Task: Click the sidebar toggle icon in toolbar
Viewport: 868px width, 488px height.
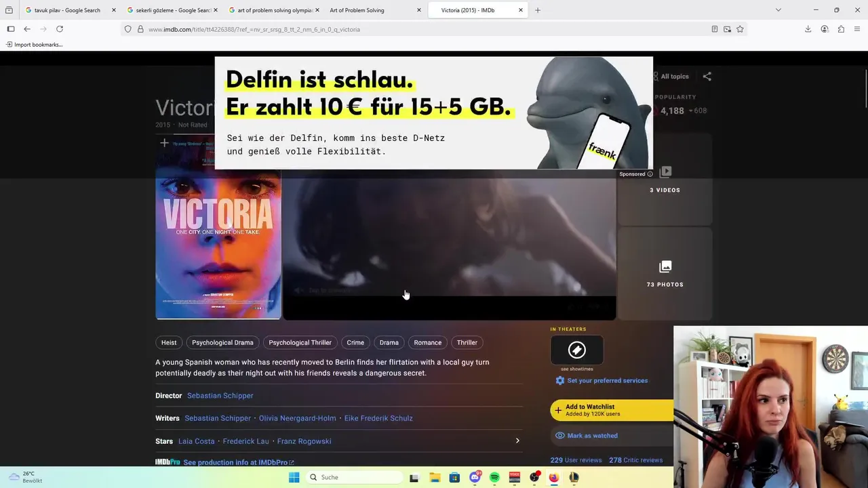Action: pyautogui.click(x=11, y=29)
